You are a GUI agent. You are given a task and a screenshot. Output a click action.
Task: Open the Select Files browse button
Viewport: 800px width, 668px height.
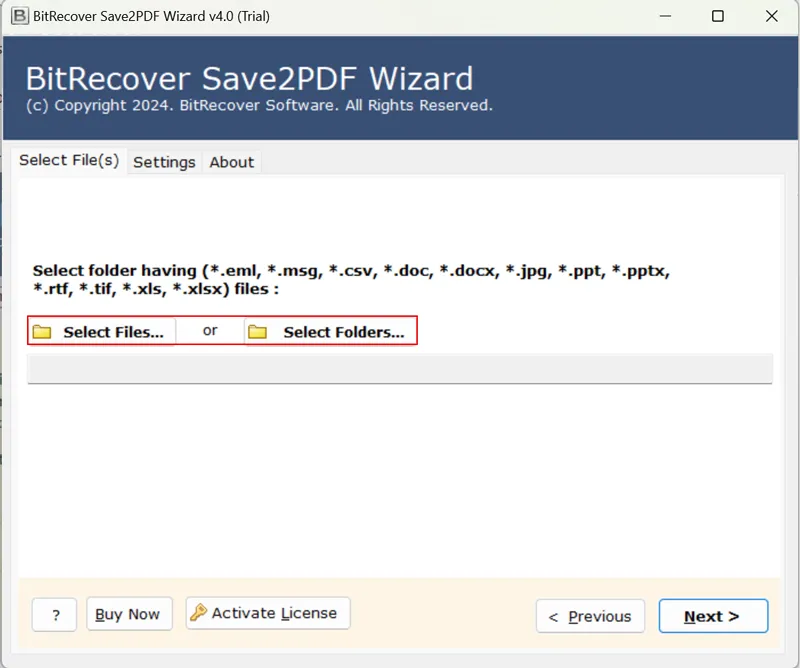(x=102, y=332)
